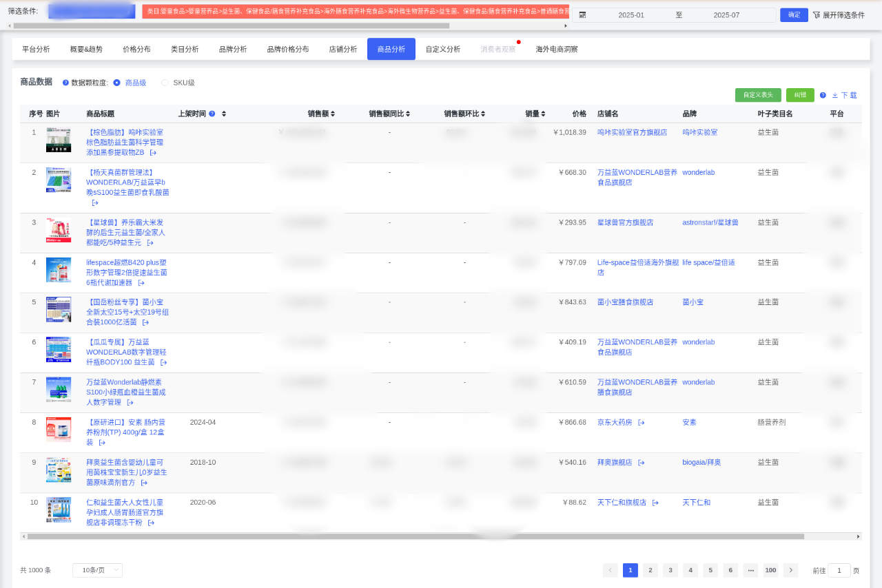This screenshot has width=882, height=588.
Task: Click help icon next to 下载 button
Action: click(x=823, y=95)
